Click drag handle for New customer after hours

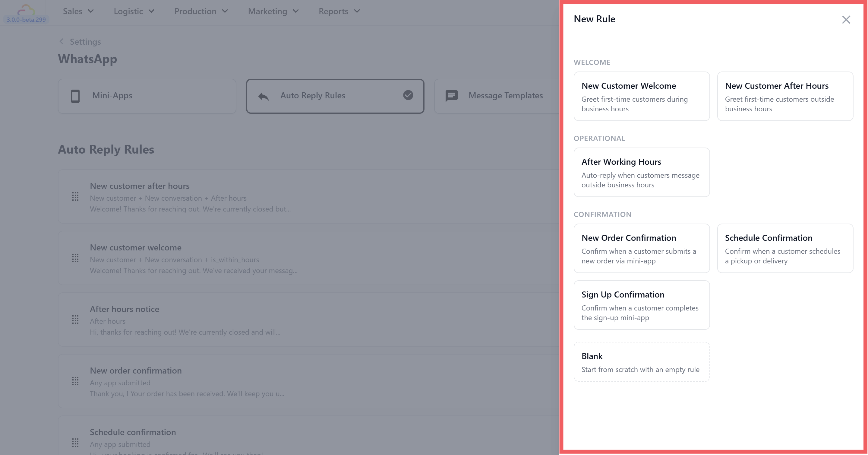75,197
